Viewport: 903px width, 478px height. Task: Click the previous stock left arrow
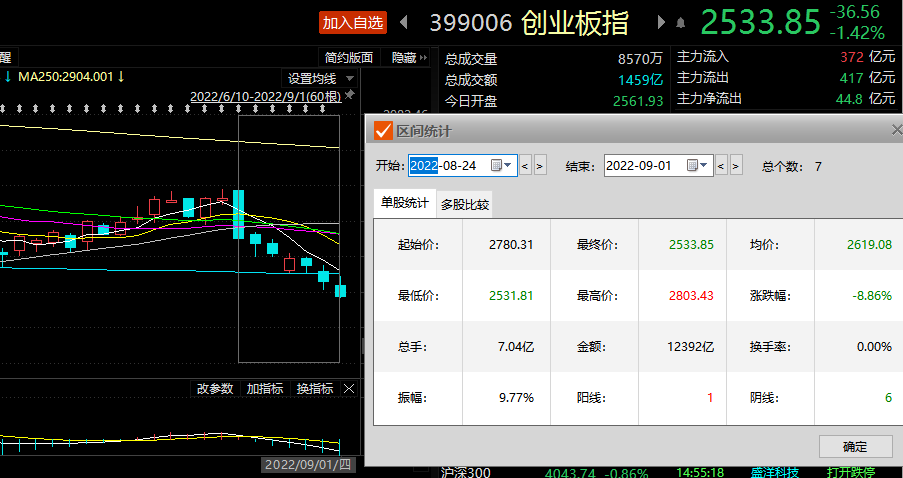404,21
